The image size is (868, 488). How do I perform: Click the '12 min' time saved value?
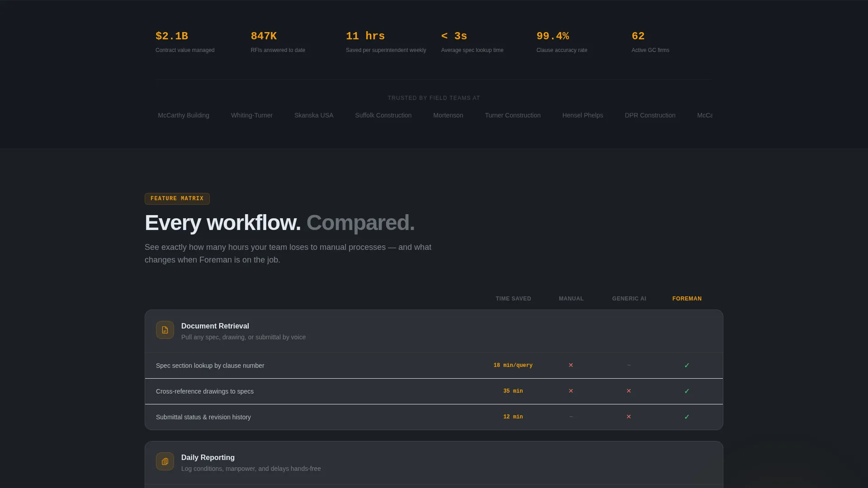pos(513,417)
